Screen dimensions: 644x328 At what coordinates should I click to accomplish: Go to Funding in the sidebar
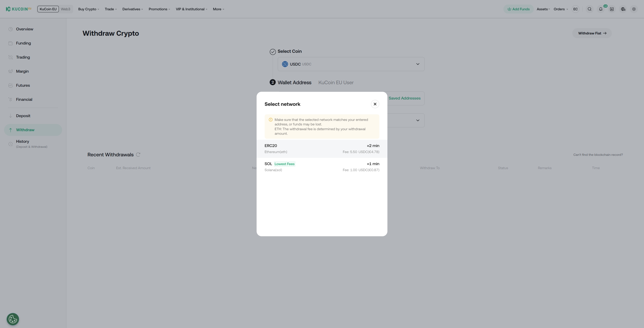pyautogui.click(x=33, y=43)
